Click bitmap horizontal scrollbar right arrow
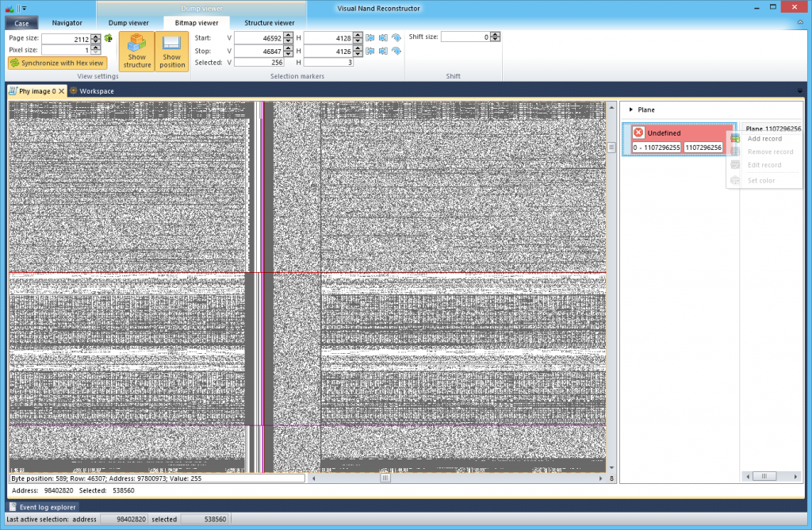Image resolution: width=812 pixels, height=530 pixels. 601,478
